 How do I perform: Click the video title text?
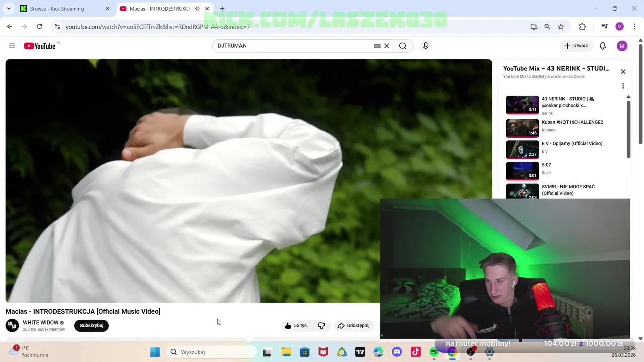point(83,311)
